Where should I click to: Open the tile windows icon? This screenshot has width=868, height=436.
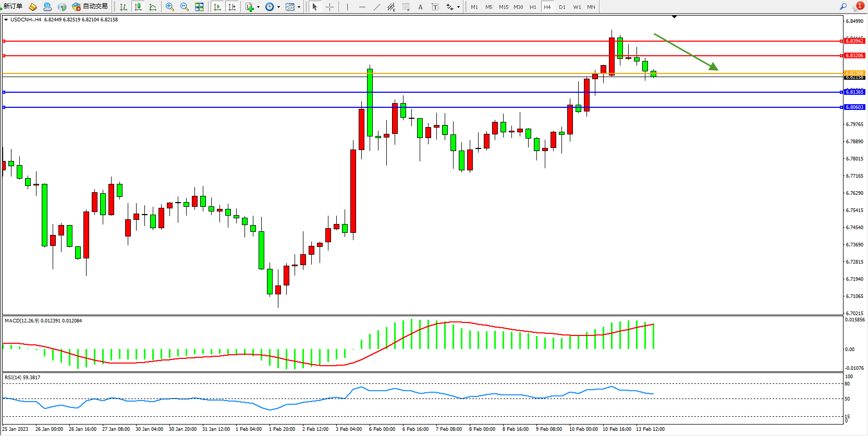[199, 7]
